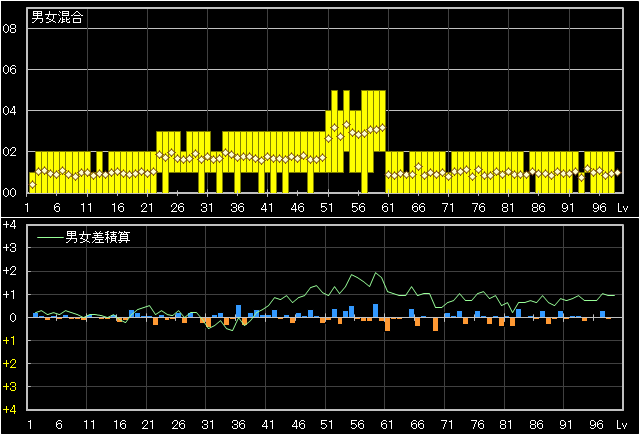Click x-axis label 41 under the 男女差積算 chart
The height and width of the screenshot is (435, 640).
coord(268,425)
